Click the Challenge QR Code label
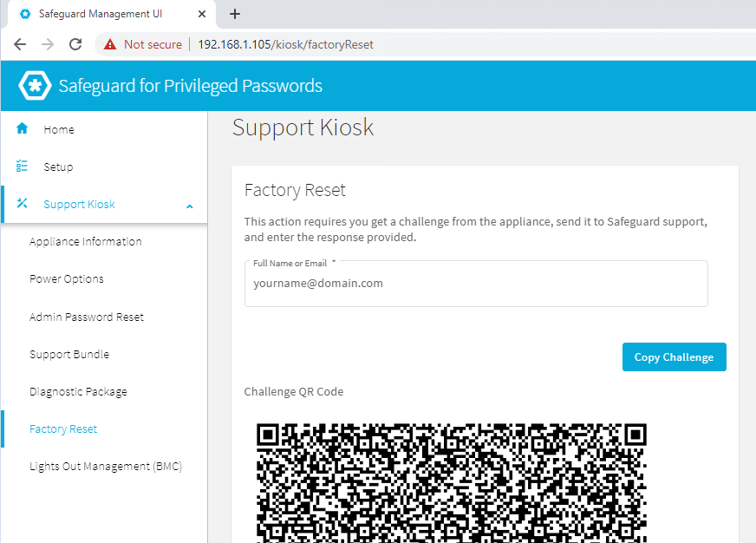Image resolution: width=756 pixels, height=543 pixels. [294, 391]
